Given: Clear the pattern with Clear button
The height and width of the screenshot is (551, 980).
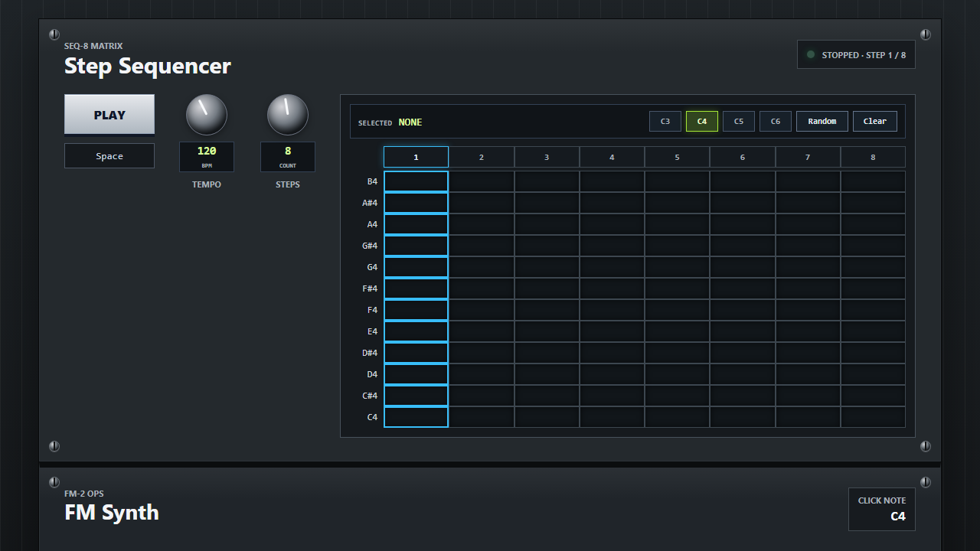Looking at the screenshot, I should click(x=875, y=122).
